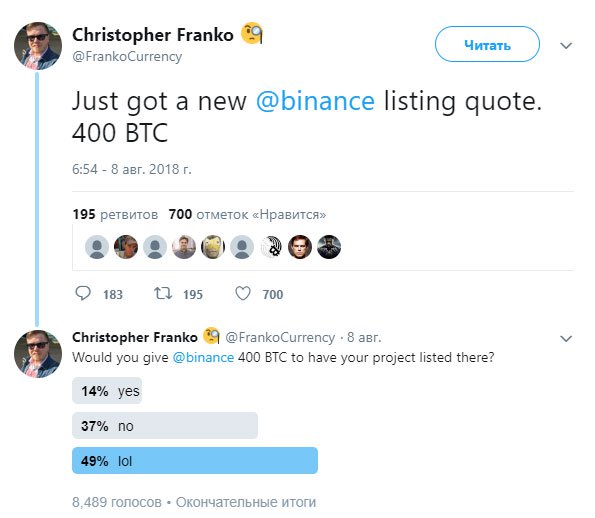Image resolution: width=595 pixels, height=518 pixels.
Task: Click the first grey default liker avatar
Action: click(97, 247)
